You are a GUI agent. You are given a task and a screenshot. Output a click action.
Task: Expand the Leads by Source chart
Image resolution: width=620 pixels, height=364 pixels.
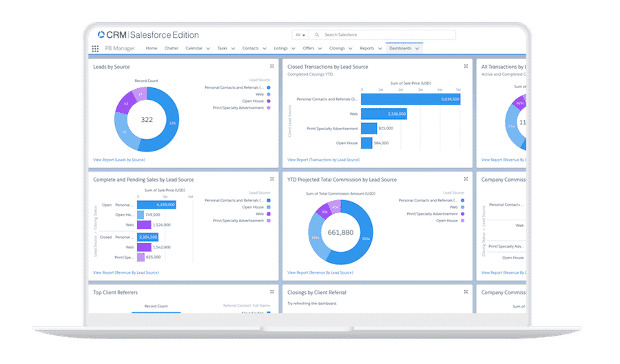coord(272,66)
